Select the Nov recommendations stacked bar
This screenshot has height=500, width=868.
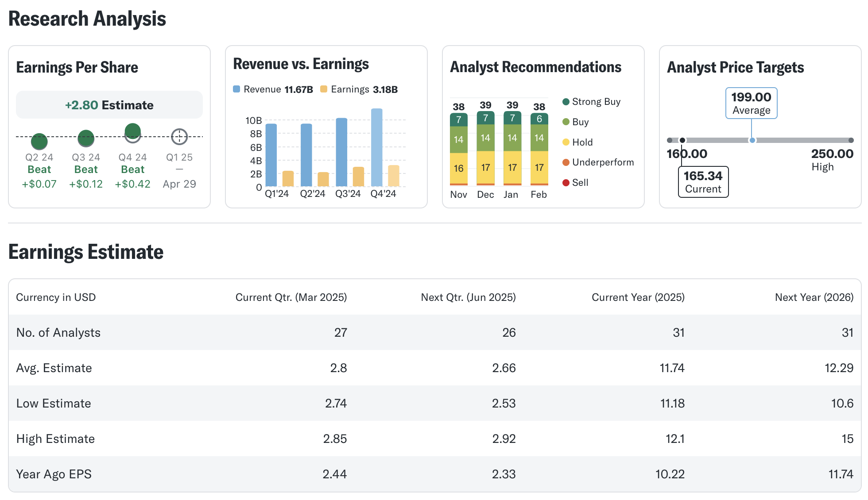point(458,150)
